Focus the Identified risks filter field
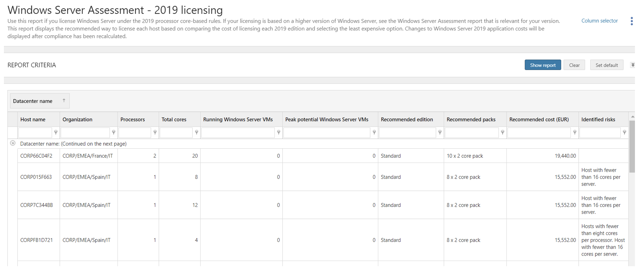The image size is (644, 272). click(600, 133)
